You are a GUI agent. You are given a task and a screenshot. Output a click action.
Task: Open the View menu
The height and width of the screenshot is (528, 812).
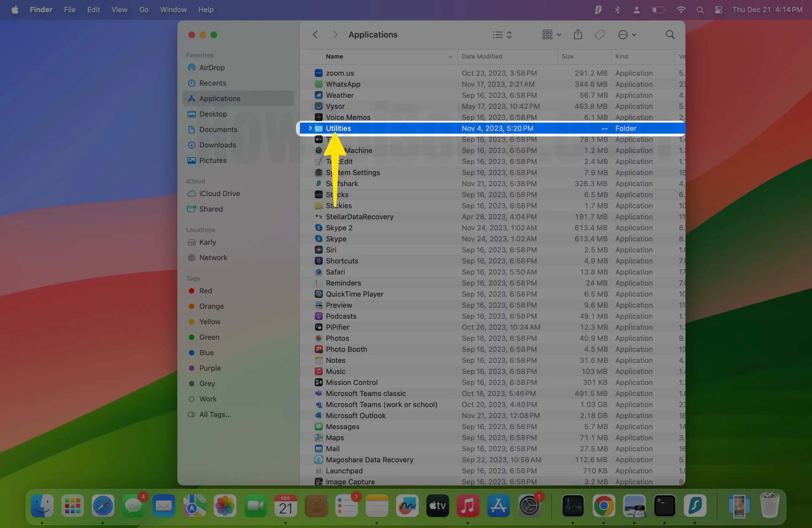pos(119,10)
